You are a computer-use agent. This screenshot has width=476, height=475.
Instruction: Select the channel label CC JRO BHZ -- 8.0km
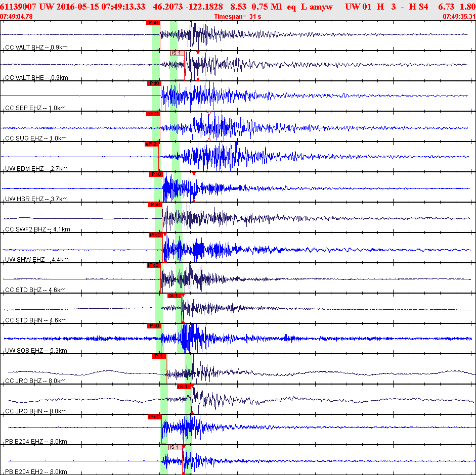[x=35, y=381]
